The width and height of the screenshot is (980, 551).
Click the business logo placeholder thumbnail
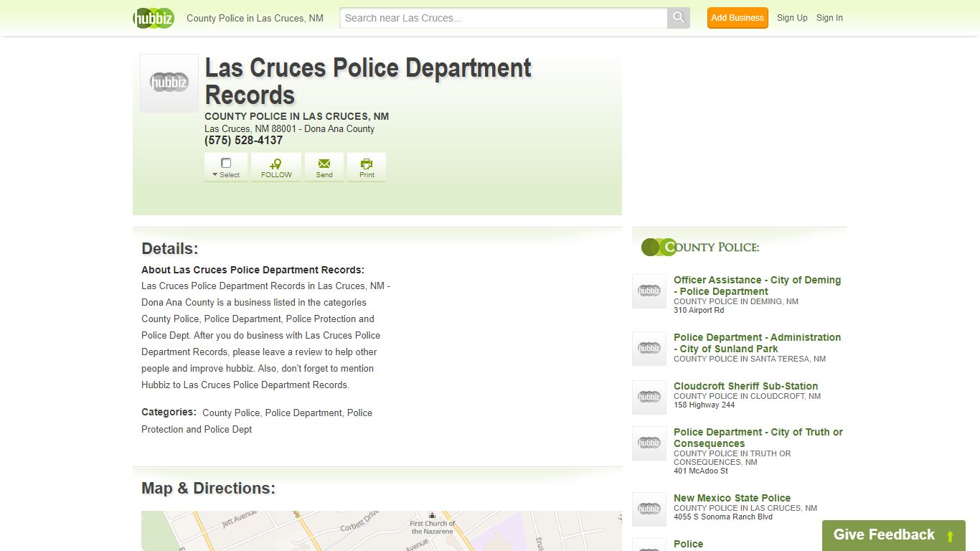[x=169, y=83]
